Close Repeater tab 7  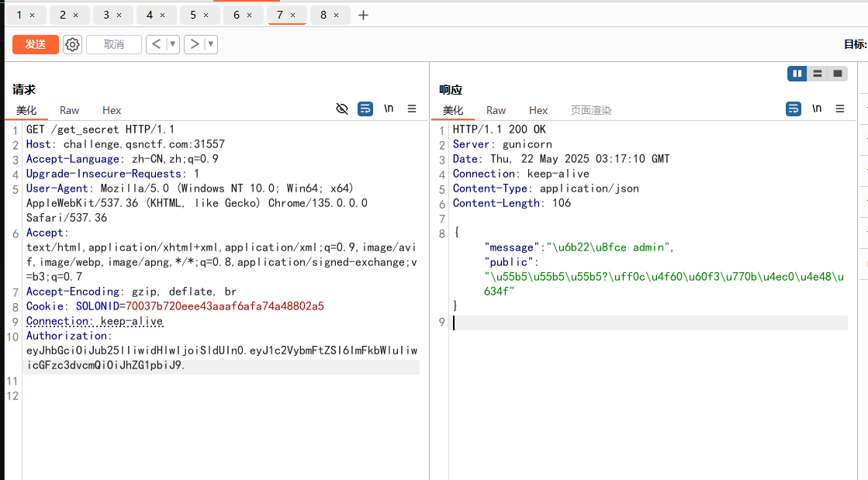point(293,16)
